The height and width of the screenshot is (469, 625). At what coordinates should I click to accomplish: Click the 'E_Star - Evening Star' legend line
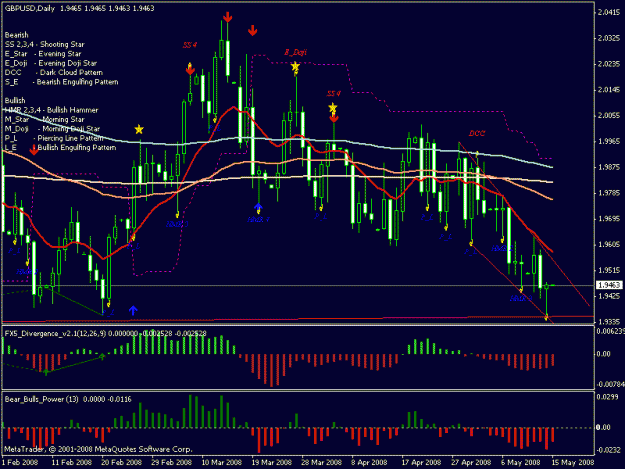pos(43,54)
